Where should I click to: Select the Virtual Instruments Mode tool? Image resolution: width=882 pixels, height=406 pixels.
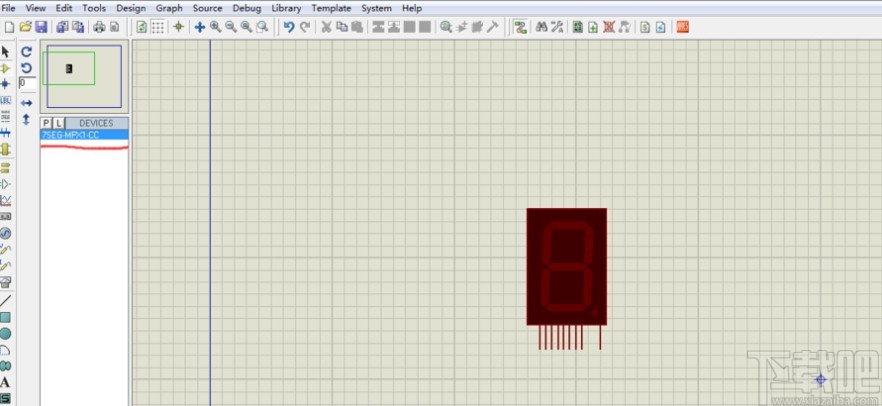[6, 282]
